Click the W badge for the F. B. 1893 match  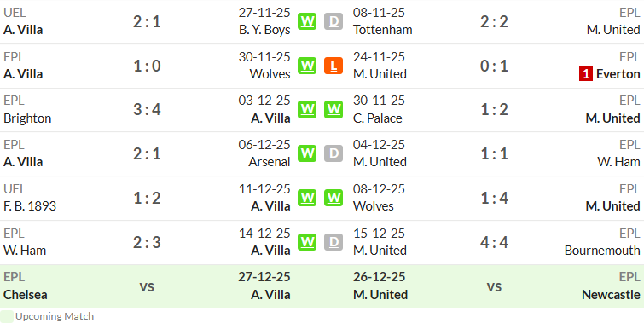click(x=307, y=198)
